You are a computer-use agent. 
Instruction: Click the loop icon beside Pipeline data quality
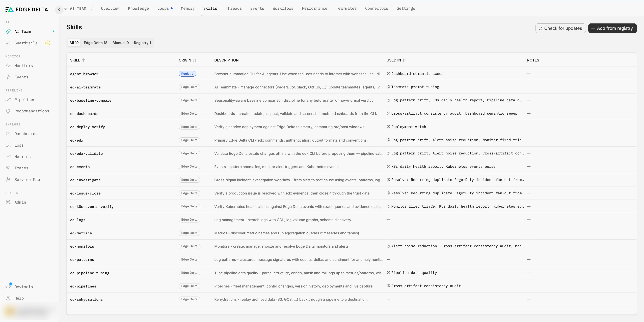click(x=388, y=273)
